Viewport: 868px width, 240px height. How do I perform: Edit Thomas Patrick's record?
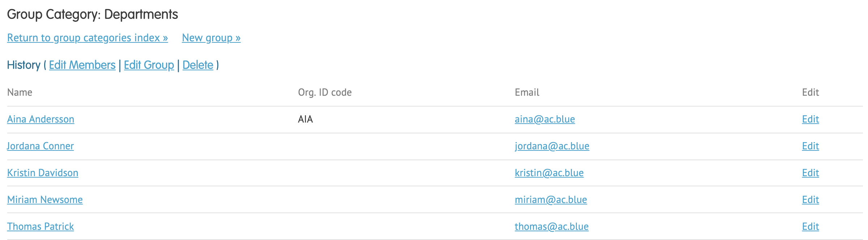810,226
